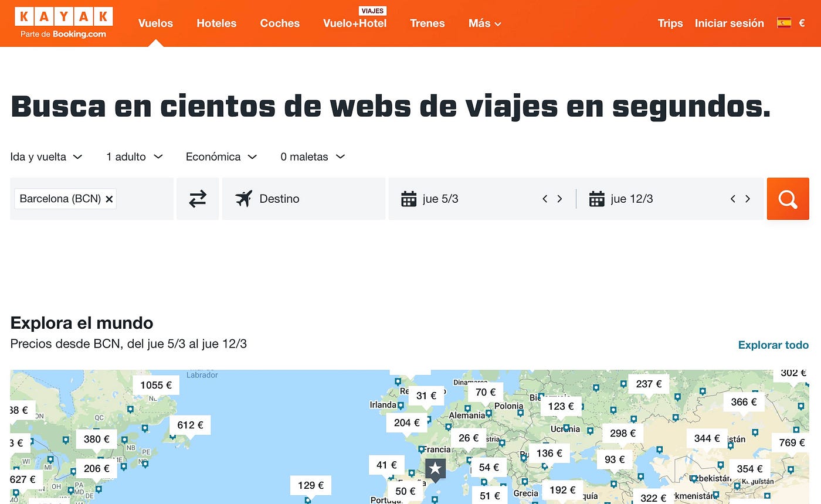Click the 298 € map price tag
The width and height of the screenshot is (821, 504).
pos(623,433)
